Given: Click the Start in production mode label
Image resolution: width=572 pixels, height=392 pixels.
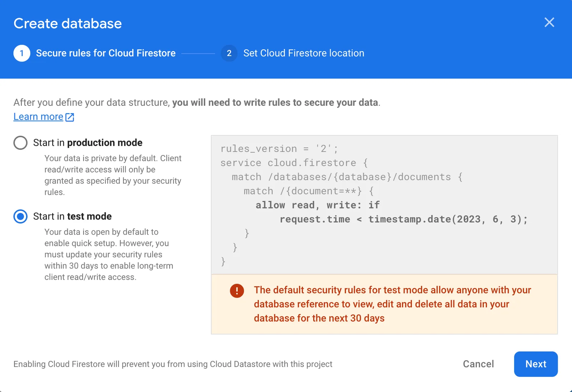Looking at the screenshot, I should point(88,143).
